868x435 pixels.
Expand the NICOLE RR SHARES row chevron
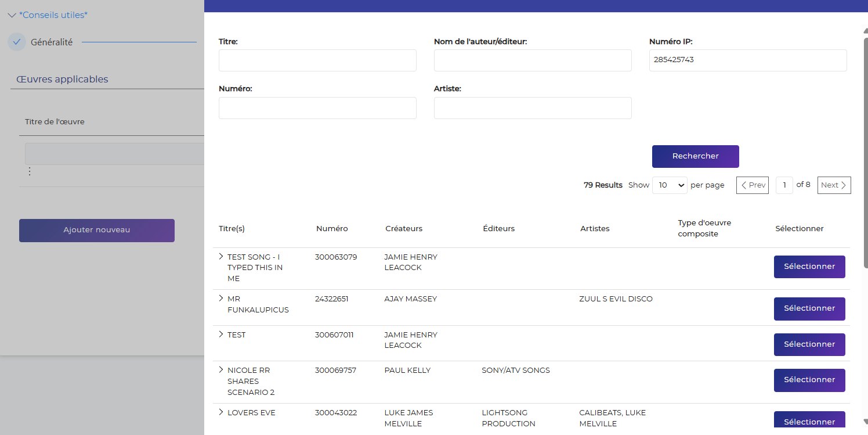(221, 370)
